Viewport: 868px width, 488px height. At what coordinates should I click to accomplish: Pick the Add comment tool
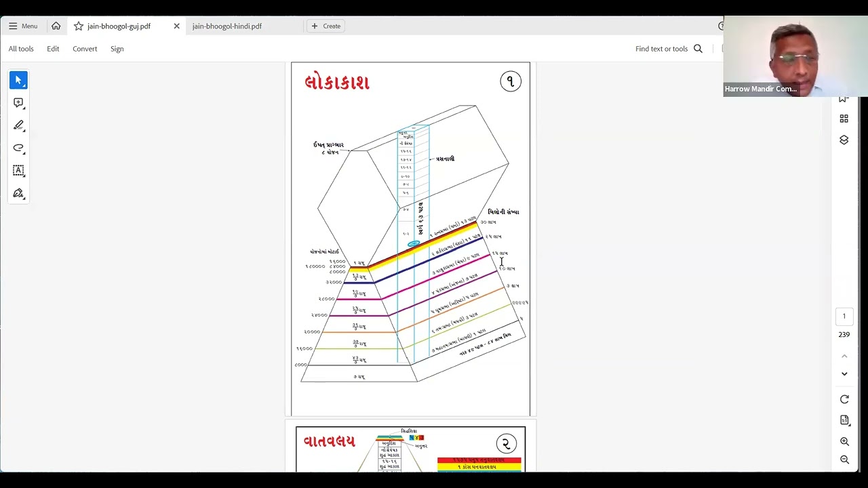point(18,102)
